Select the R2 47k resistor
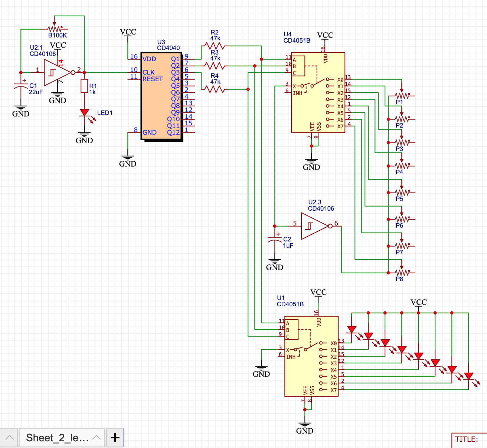The image size is (487, 448). 215,46
